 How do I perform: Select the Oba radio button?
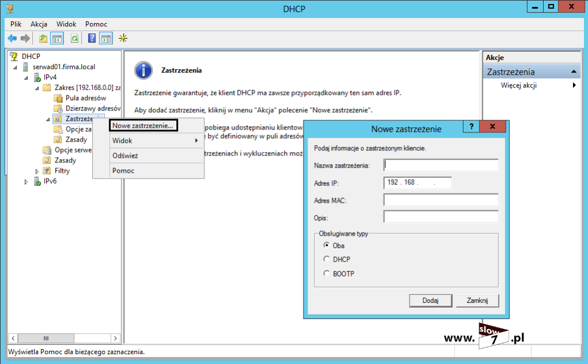point(327,245)
